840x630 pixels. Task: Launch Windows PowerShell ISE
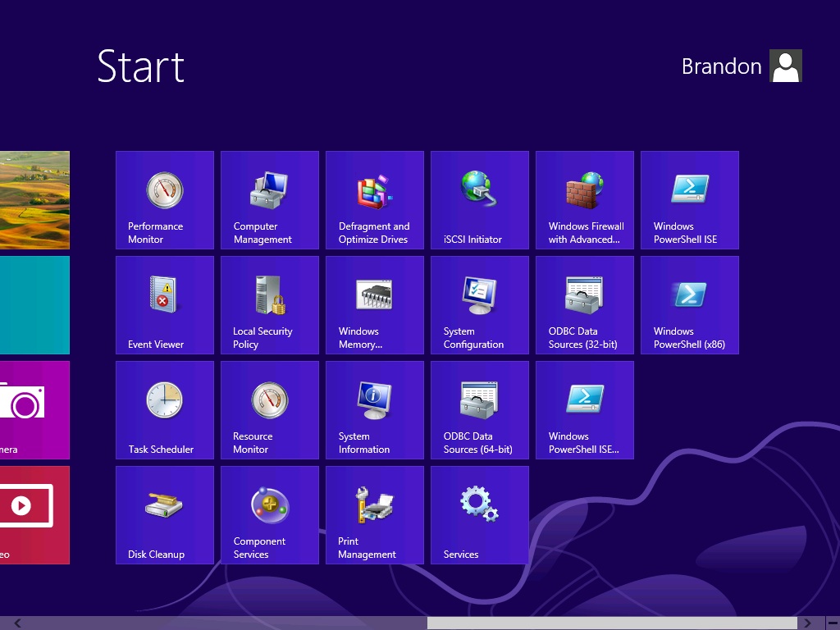(689, 200)
